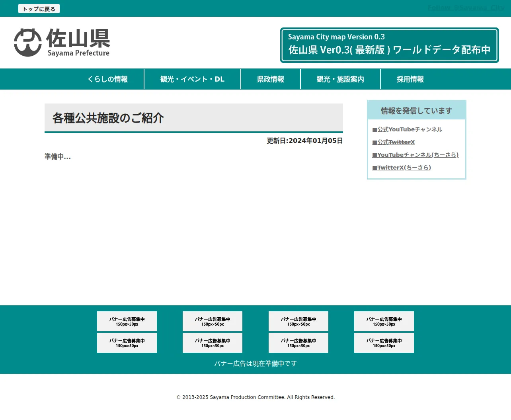Click the 更新日:2024年01月05日 date text

tap(305, 141)
